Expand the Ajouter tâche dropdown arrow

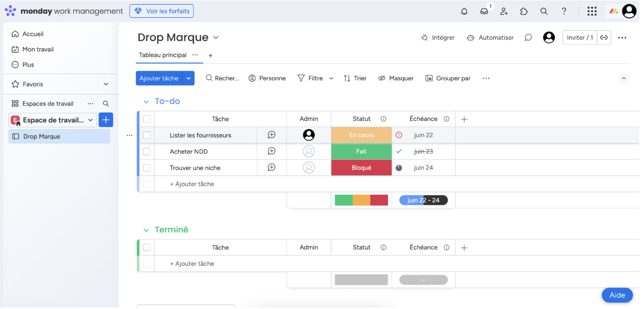[x=188, y=78]
